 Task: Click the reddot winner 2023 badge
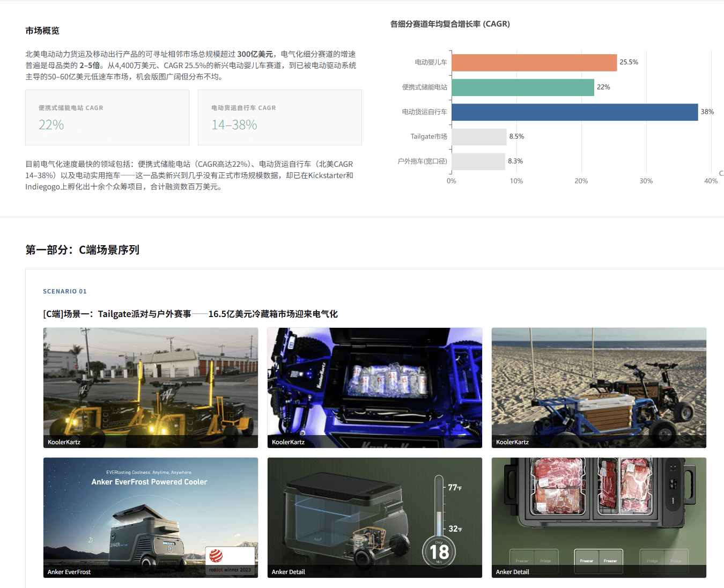230,561
